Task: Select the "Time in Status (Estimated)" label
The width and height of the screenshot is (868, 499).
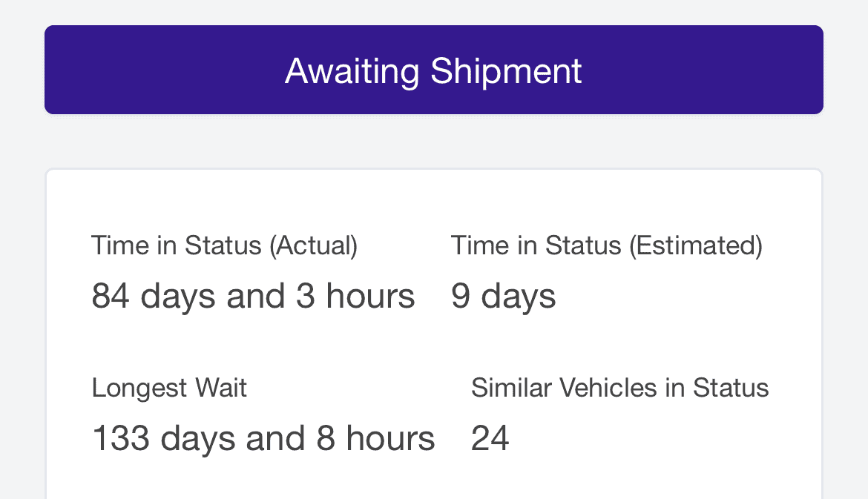Action: point(606,245)
